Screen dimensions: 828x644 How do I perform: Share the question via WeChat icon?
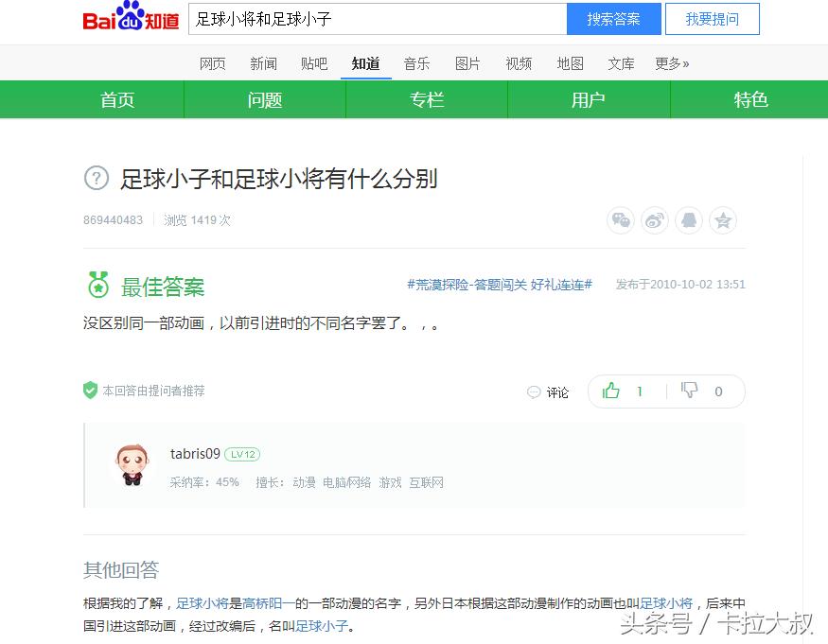pos(621,219)
